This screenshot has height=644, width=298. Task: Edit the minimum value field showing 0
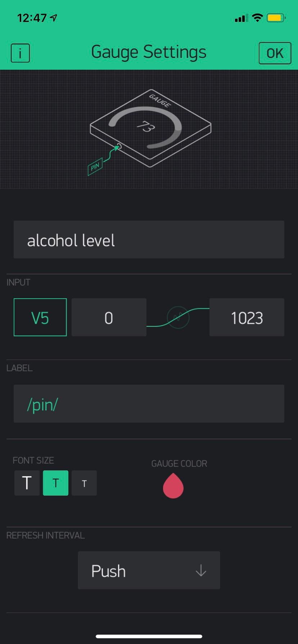click(x=109, y=317)
